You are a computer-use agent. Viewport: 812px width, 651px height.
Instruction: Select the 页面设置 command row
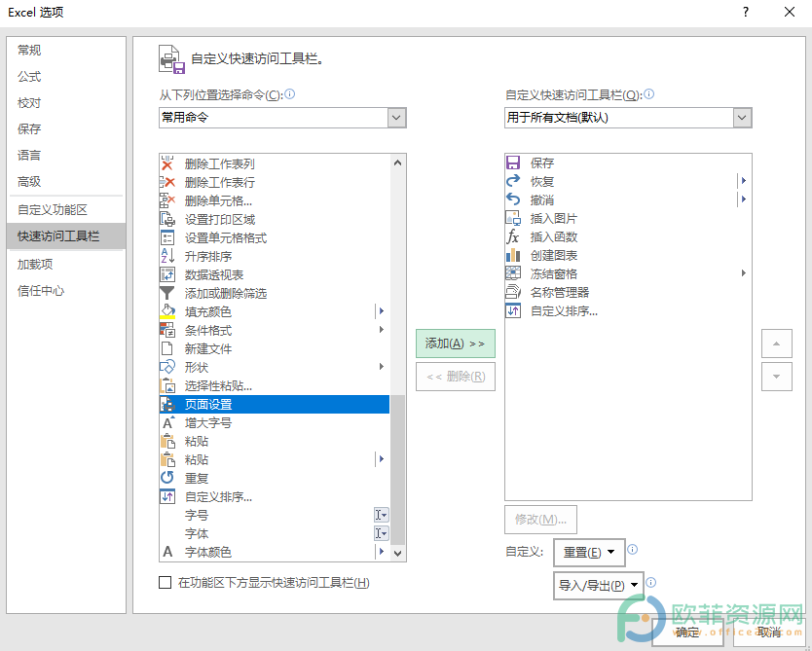tap(275, 404)
